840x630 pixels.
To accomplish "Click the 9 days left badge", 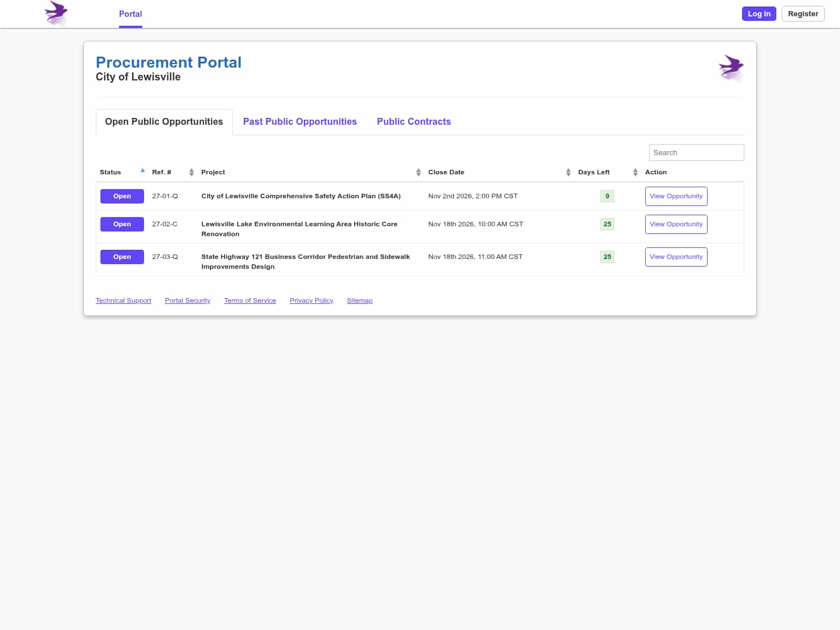I will pyautogui.click(x=607, y=196).
